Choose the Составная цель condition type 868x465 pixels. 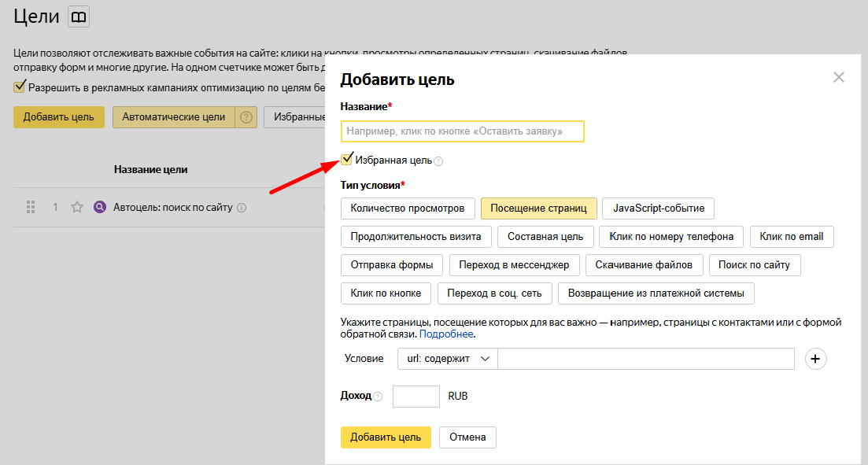[x=545, y=237]
